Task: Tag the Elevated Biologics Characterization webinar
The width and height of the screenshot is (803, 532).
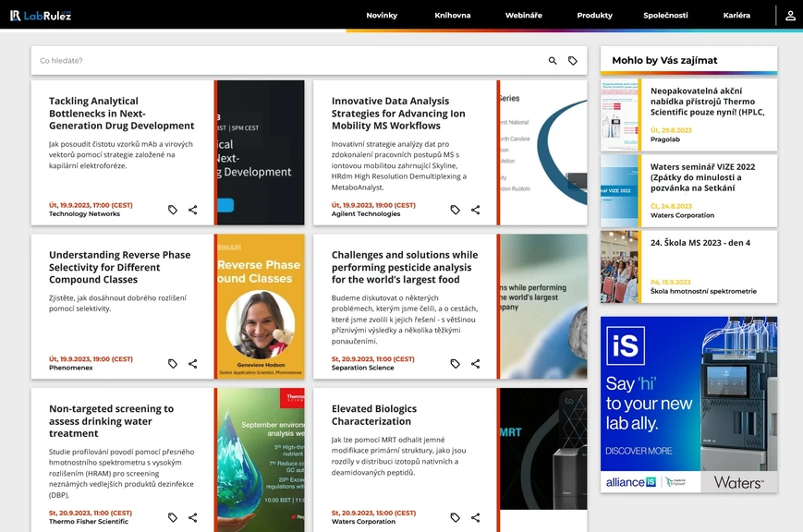Action: pos(456,517)
